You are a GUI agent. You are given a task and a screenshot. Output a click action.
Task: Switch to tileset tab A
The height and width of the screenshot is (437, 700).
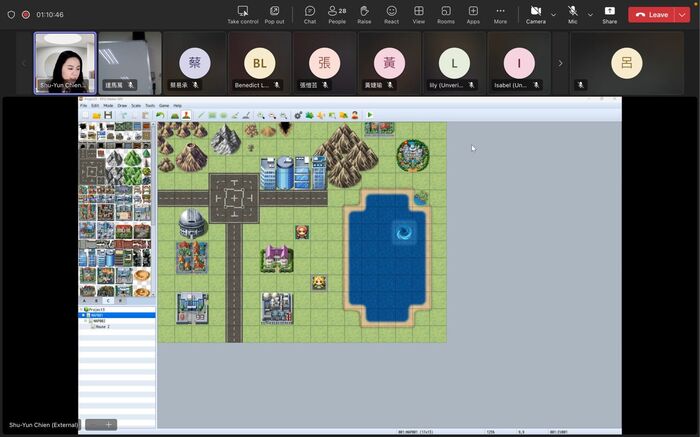click(x=84, y=301)
